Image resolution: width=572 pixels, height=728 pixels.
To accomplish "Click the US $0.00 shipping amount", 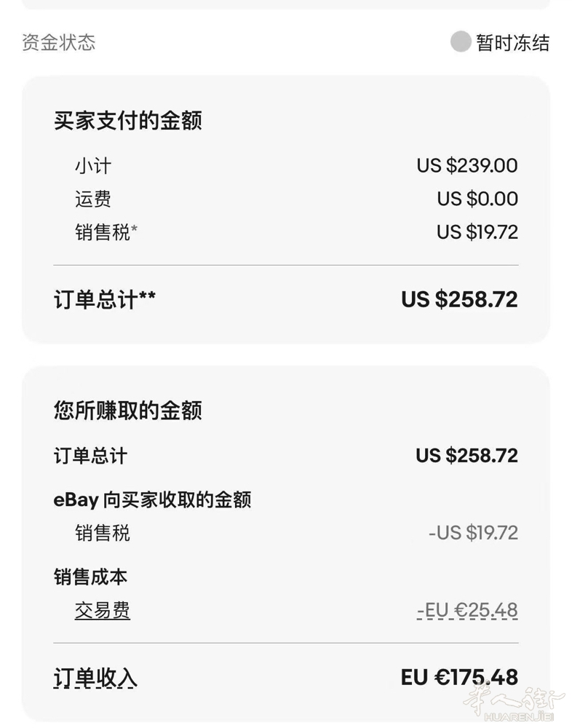I will tap(477, 199).
